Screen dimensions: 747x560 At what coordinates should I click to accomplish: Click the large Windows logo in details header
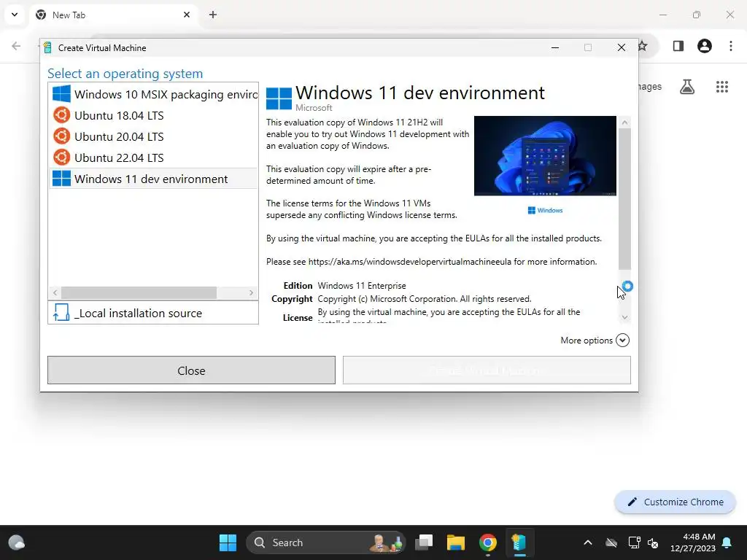[x=279, y=98]
